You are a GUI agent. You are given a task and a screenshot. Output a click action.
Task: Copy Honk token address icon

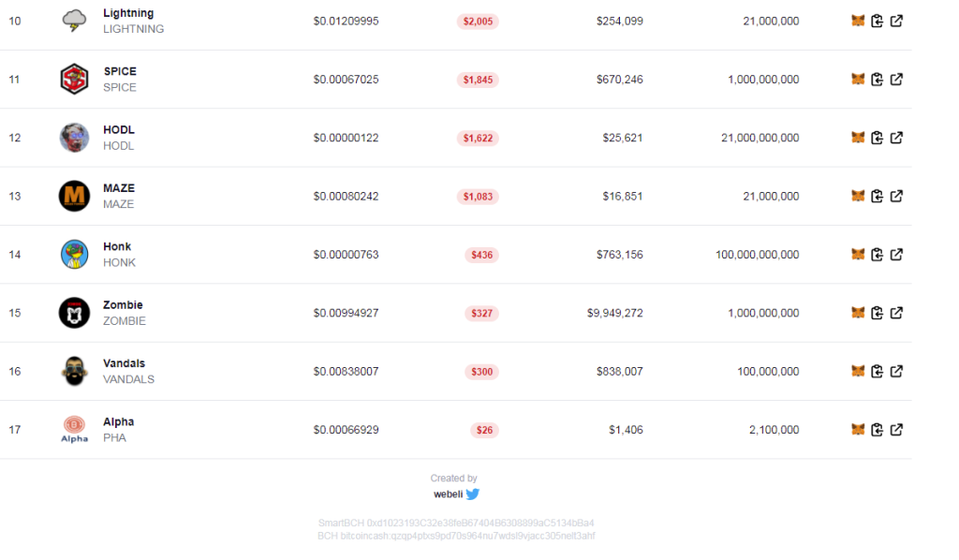point(877,255)
